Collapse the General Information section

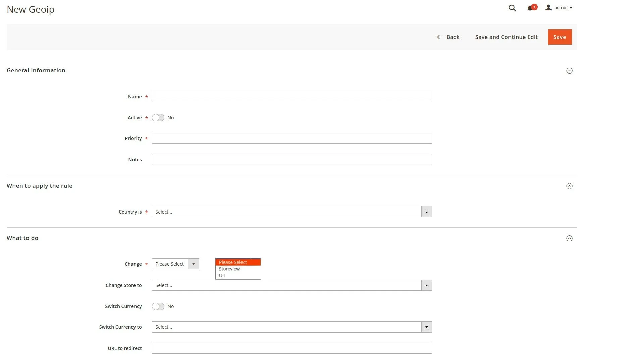[x=569, y=71]
